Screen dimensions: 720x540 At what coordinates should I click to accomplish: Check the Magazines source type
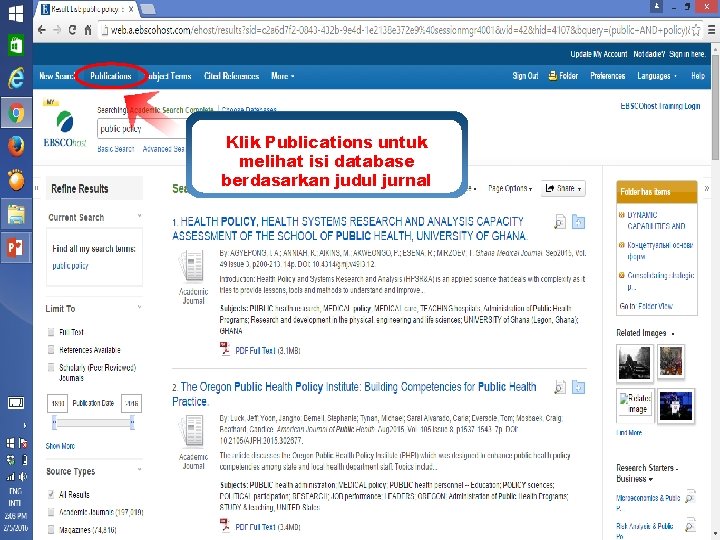(x=51, y=529)
